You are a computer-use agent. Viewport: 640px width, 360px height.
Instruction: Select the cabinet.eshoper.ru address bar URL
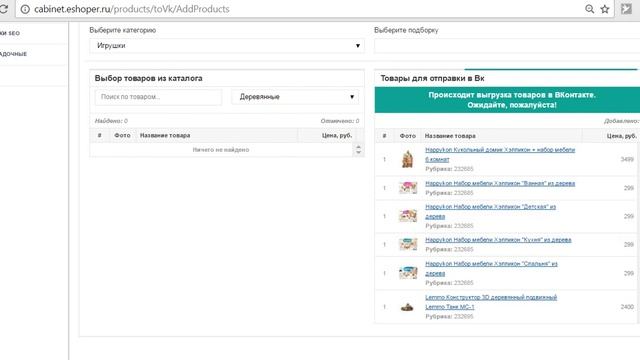(131, 9)
